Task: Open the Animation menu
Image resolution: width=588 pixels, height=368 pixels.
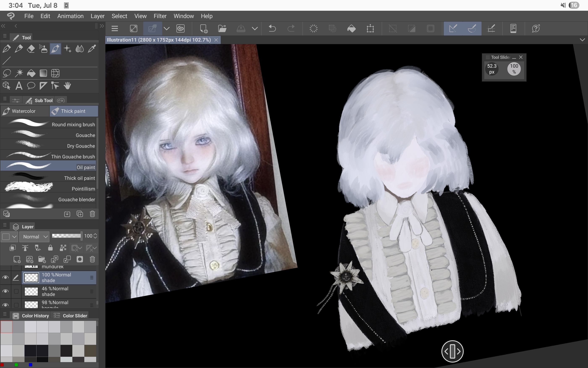Action: click(x=70, y=16)
